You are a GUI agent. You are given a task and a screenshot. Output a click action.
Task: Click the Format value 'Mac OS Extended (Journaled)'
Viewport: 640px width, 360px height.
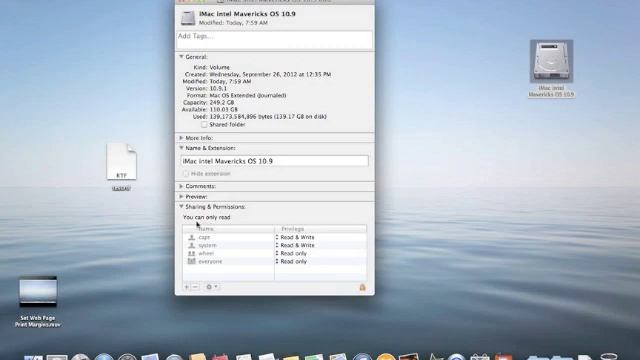tap(248, 95)
